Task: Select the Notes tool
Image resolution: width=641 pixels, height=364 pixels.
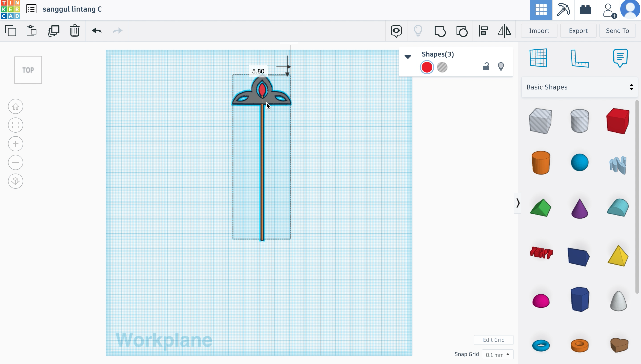Action: [620, 58]
